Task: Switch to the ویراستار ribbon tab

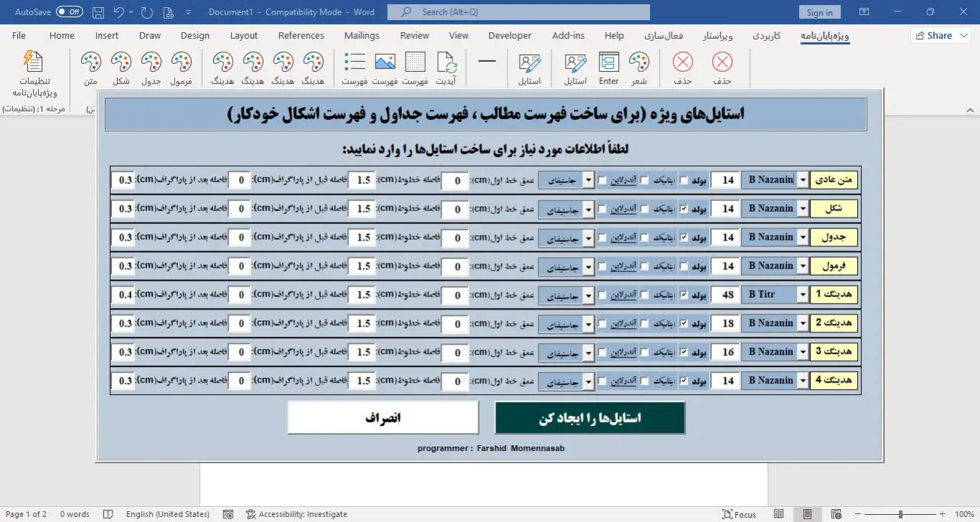Action: pos(719,35)
